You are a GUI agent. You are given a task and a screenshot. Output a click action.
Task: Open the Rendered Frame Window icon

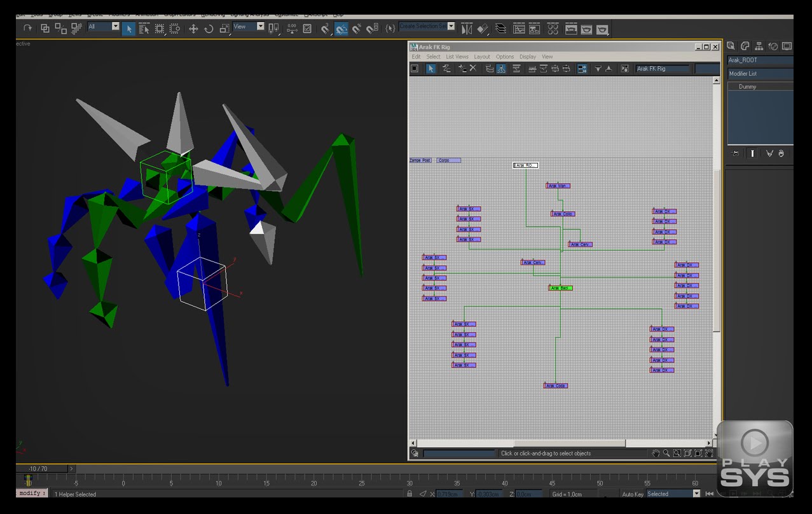[586, 29]
